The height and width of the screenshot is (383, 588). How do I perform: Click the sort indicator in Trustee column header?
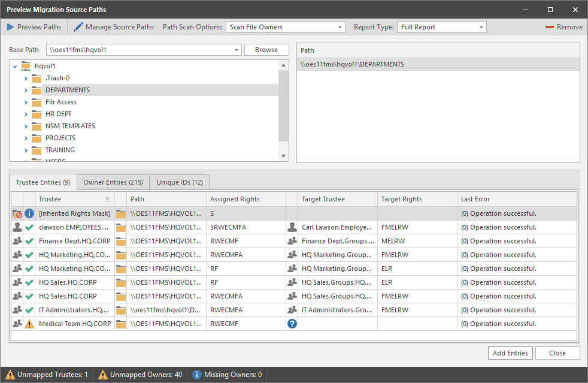click(x=108, y=200)
